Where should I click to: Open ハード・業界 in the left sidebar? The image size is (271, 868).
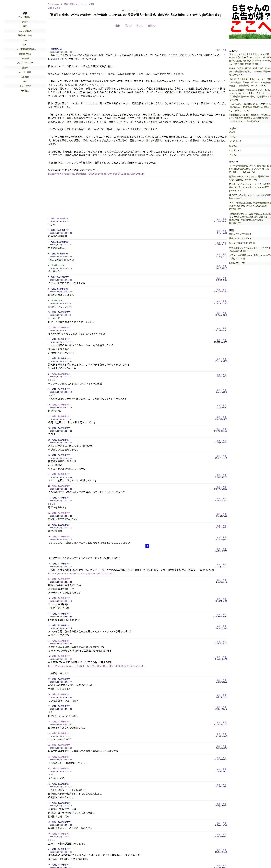click(x=25, y=72)
